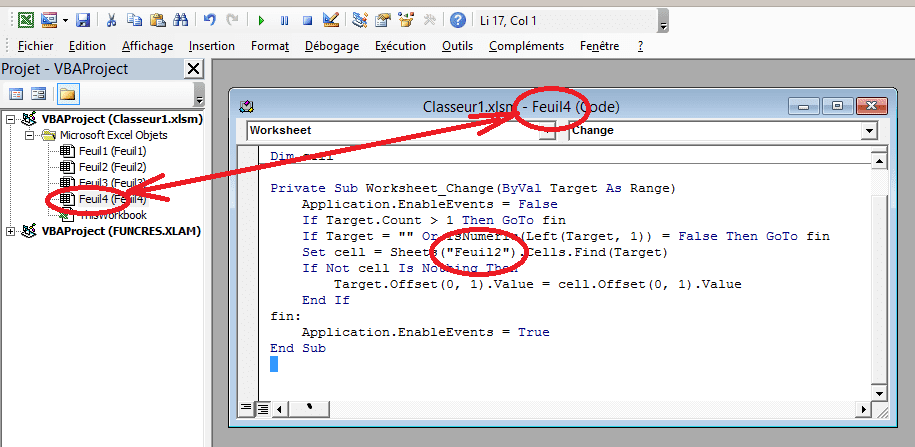The image size is (915, 447).
Task: Expand the VBAProject (FUNCRES.XLAM) node
Action: [11, 231]
